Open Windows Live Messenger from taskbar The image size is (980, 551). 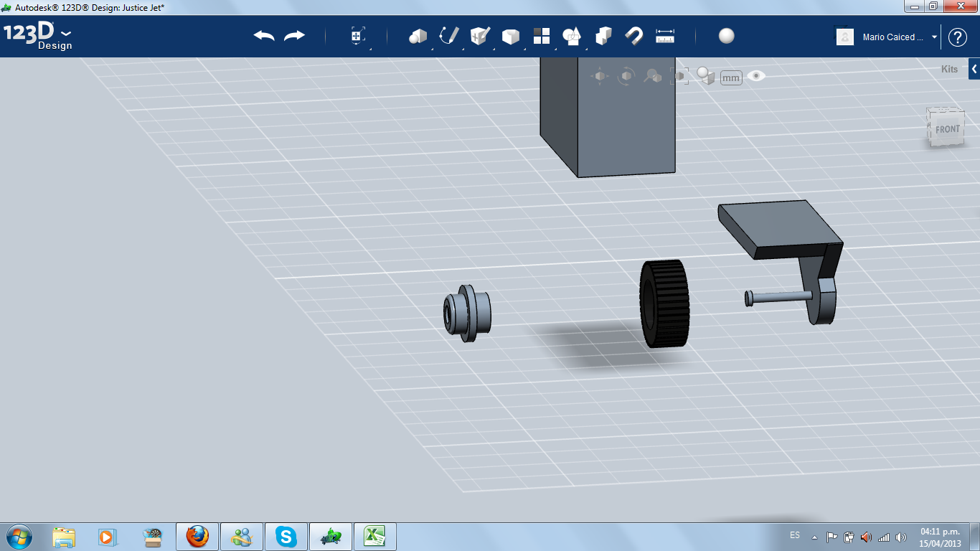pos(241,537)
